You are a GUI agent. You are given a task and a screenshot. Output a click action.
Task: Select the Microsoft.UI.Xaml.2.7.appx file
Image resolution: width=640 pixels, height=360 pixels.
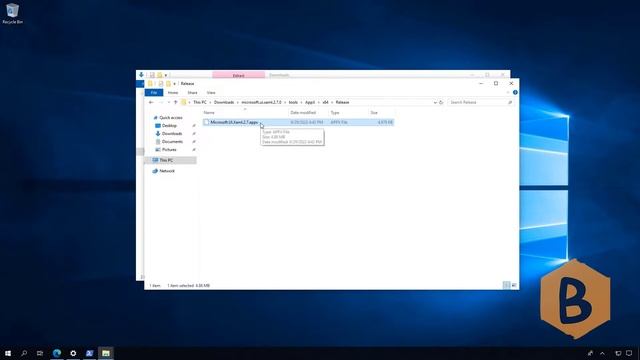point(298,122)
